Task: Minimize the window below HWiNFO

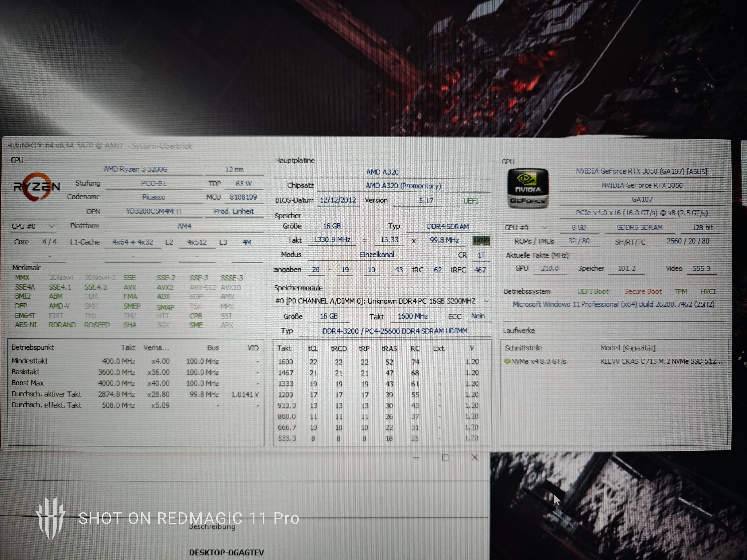Action: [416, 458]
